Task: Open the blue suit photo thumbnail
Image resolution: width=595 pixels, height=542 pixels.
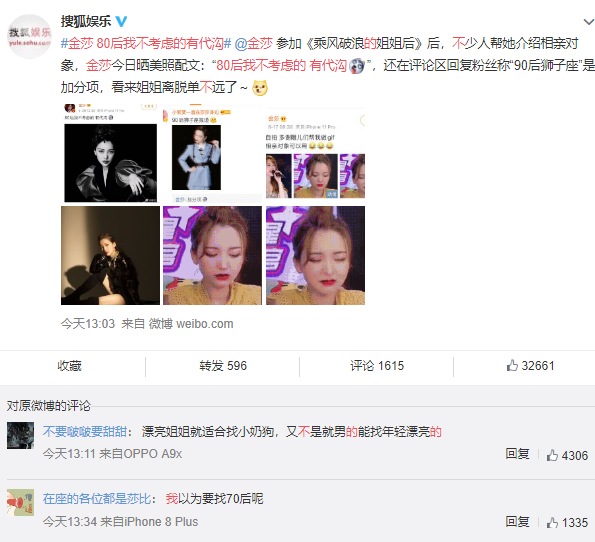Action: (212, 153)
